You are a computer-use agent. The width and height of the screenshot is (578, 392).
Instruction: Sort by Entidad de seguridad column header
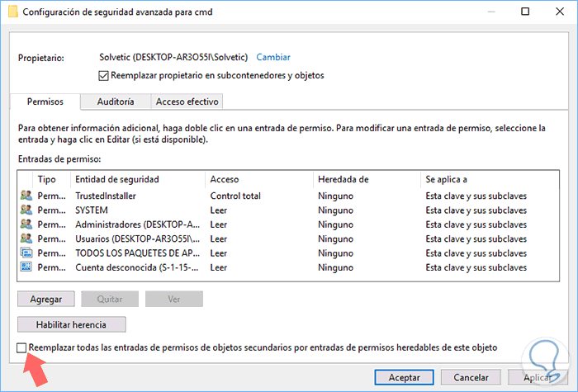point(138,179)
